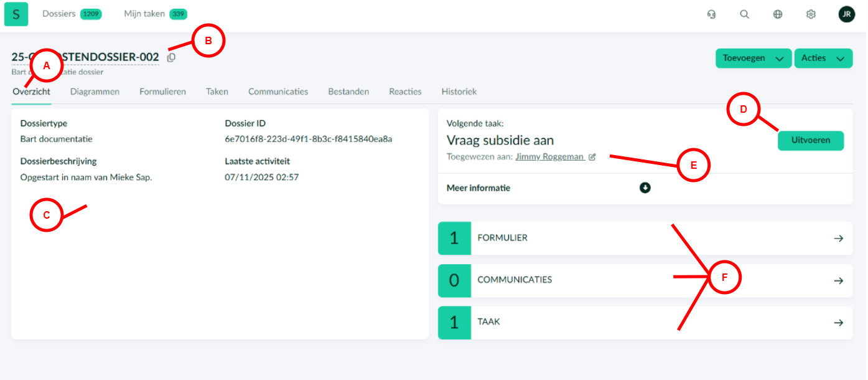Open the settings gear icon
This screenshot has height=380, width=868.
(811, 14)
